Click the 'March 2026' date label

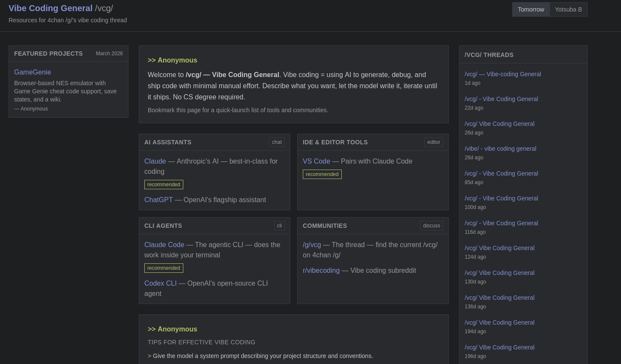[109, 54]
